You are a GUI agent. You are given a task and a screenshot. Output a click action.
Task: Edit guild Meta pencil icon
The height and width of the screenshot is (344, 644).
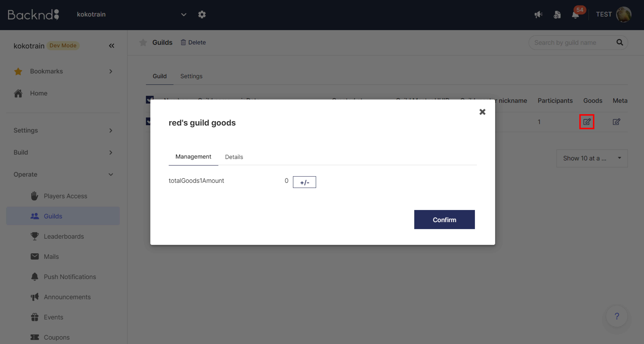[617, 122]
